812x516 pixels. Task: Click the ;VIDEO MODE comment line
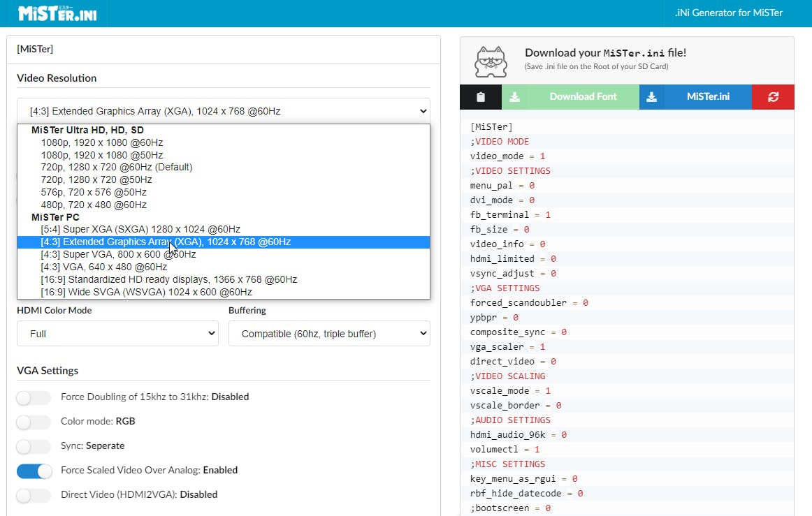[627, 141]
